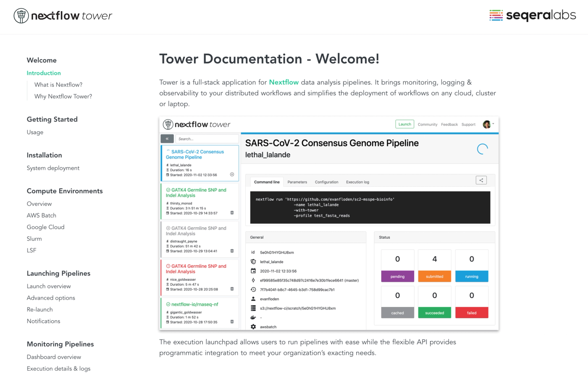
Task: Open the Launch overview page
Action: pos(49,286)
